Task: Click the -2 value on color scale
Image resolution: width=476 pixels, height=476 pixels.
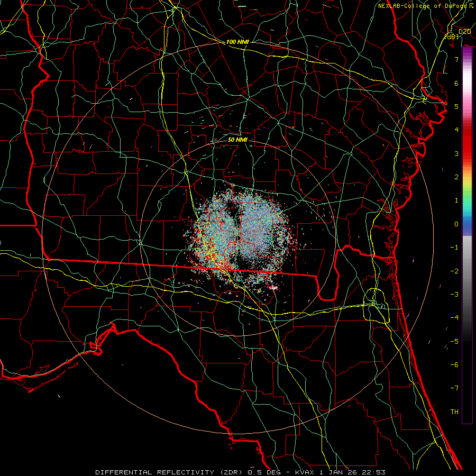Action: pos(454,271)
